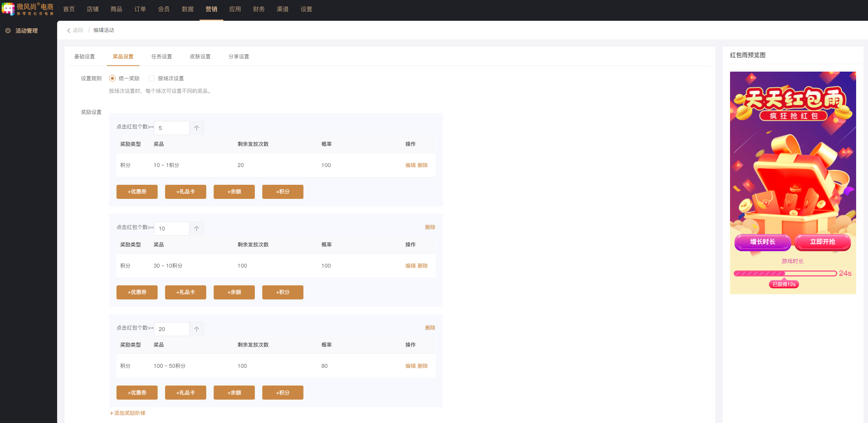Select the 统一奖励 radio option
The image size is (868, 423).
click(112, 78)
